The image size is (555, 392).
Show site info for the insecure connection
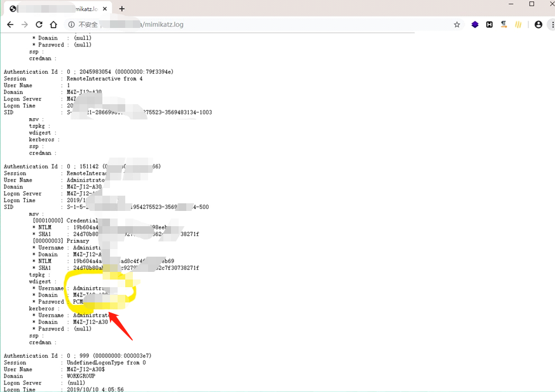[71, 24]
